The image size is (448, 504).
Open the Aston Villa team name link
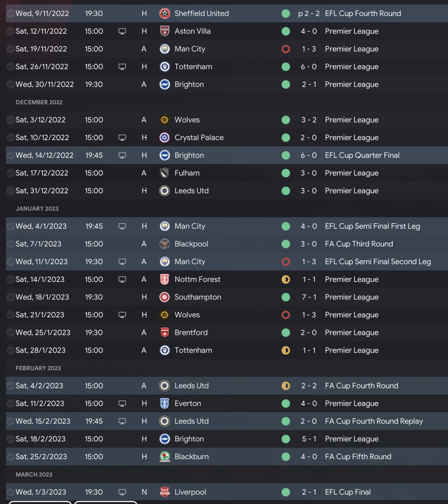(x=192, y=31)
